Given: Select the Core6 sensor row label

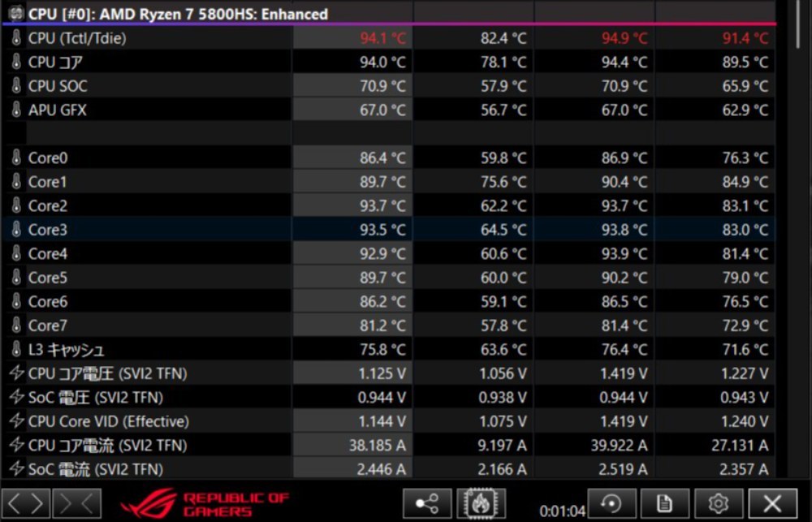Looking at the screenshot, I should (48, 301).
